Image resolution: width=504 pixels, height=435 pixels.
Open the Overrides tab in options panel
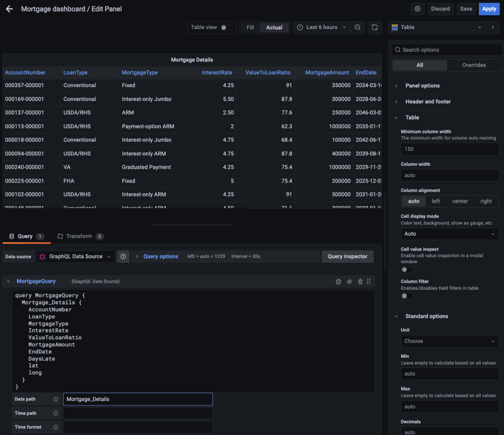[474, 64]
